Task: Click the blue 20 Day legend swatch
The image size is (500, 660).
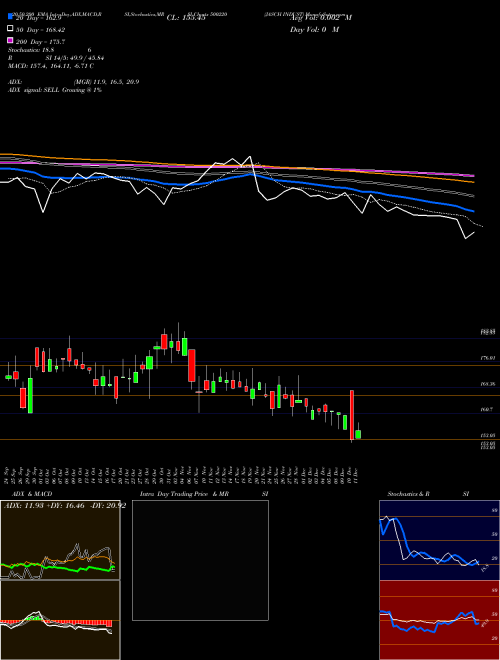Action: coord(11,17)
